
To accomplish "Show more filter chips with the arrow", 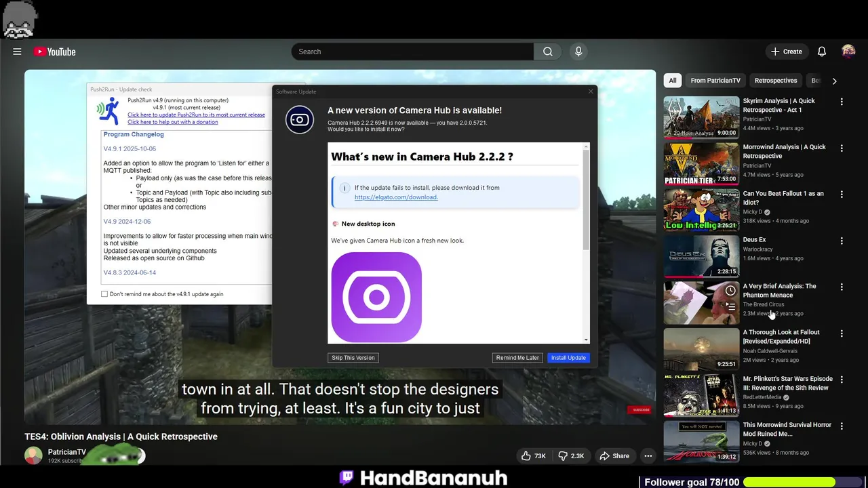I will (834, 81).
